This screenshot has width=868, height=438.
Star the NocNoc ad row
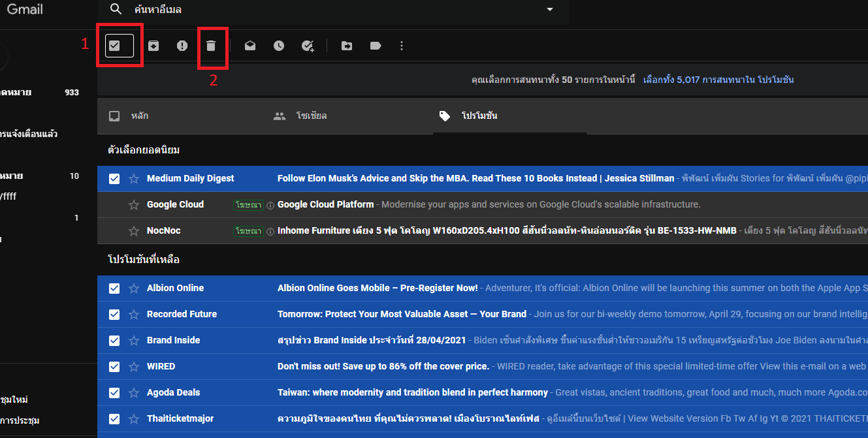tap(134, 230)
